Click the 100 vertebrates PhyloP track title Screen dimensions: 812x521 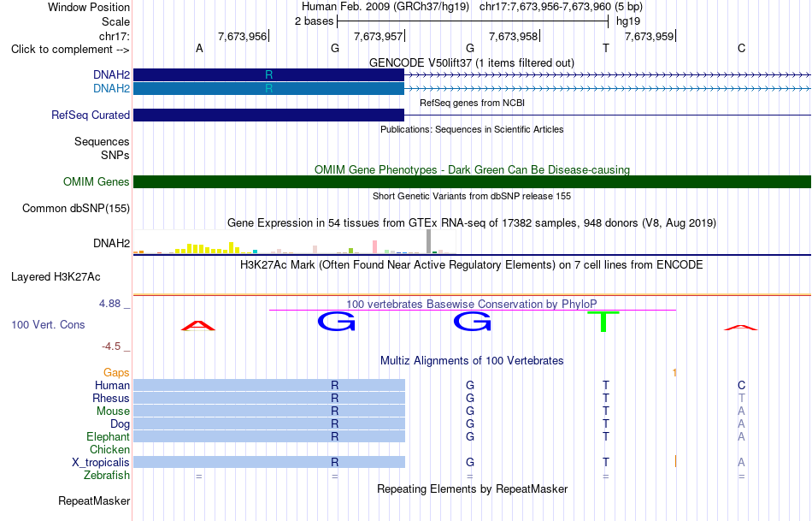pos(472,305)
